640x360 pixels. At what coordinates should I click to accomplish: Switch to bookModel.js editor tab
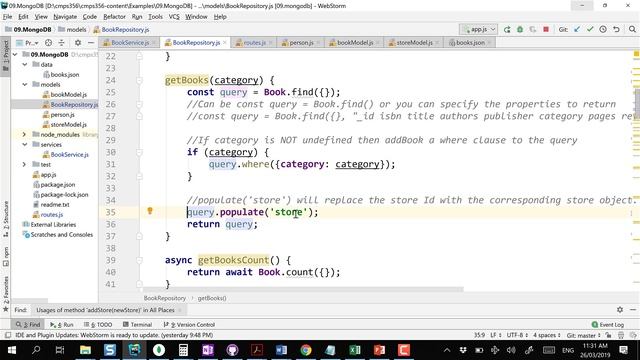pos(354,42)
